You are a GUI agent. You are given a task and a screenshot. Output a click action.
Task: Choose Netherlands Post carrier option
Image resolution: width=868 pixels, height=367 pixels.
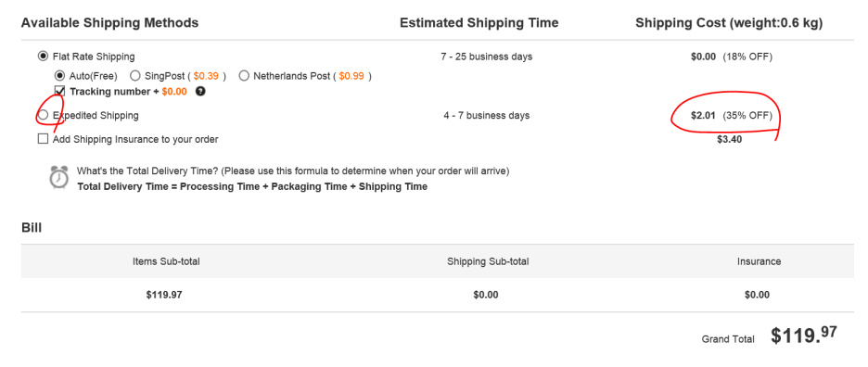pos(244,76)
